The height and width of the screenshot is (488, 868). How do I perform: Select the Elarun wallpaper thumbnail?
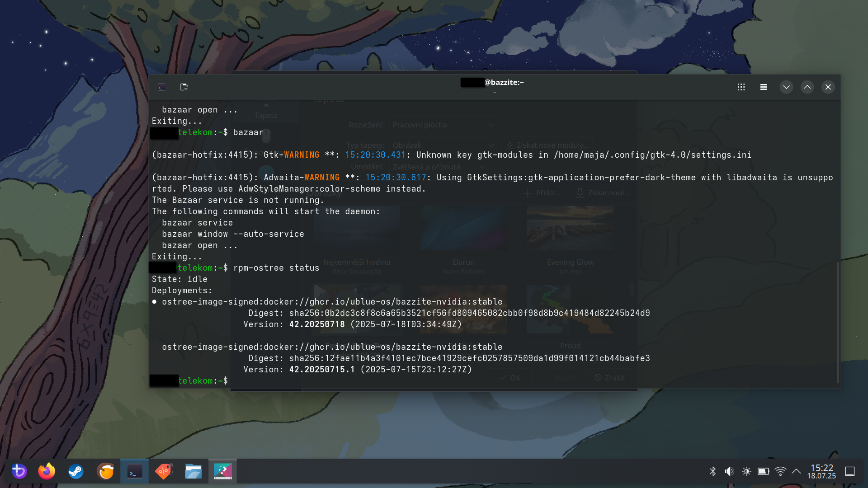click(463, 229)
